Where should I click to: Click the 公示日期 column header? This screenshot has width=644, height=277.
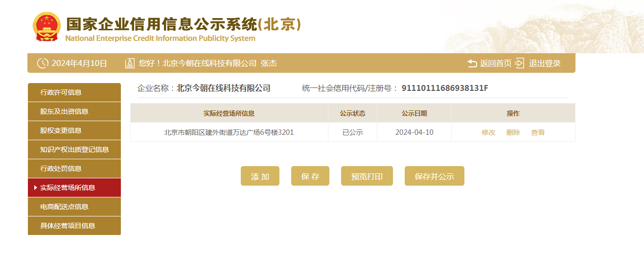[x=414, y=113]
